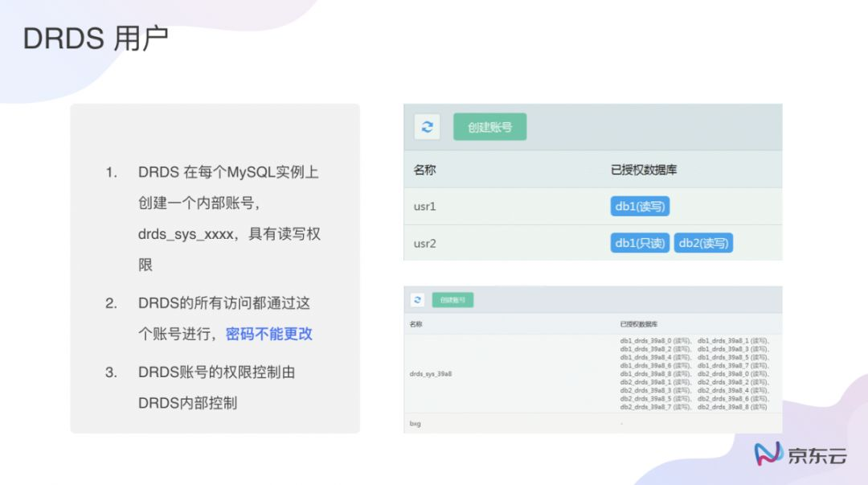Viewport: 868px width, 485px height.
Task: Click the 京东云 logo
Action: pyautogui.click(x=800, y=454)
